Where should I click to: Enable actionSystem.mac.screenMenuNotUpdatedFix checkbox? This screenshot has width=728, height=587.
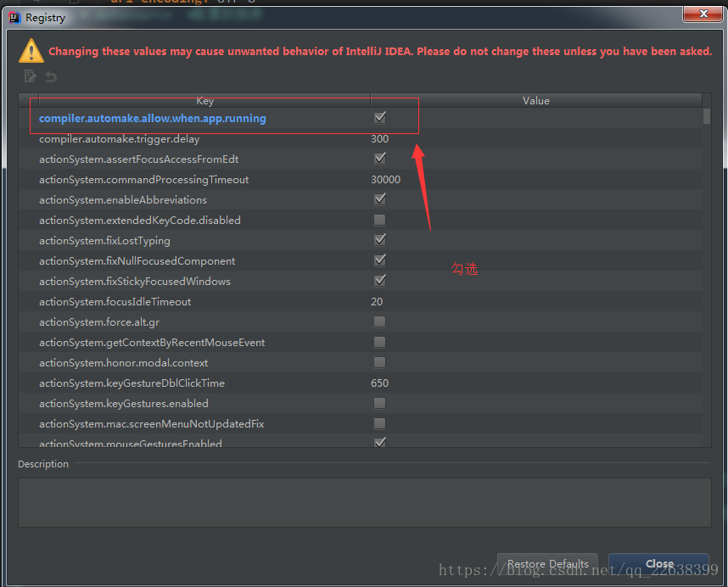[380, 423]
